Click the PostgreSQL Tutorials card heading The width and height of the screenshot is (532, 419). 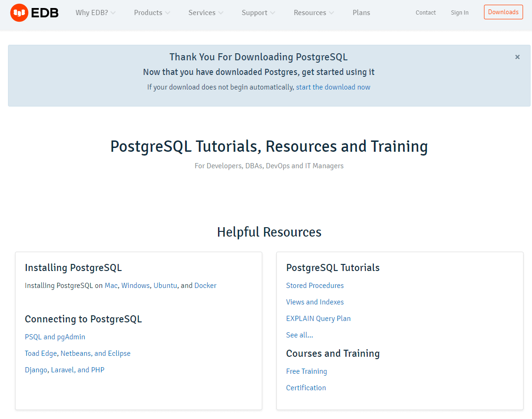(x=333, y=268)
